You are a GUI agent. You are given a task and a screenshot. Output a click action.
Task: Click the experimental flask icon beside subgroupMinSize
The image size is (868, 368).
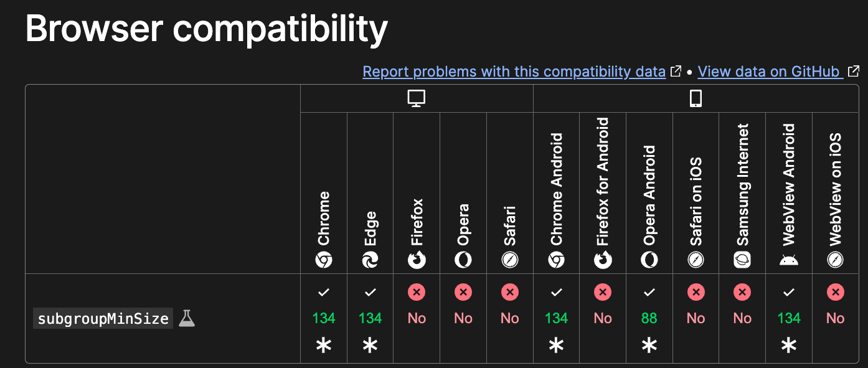[187, 319]
